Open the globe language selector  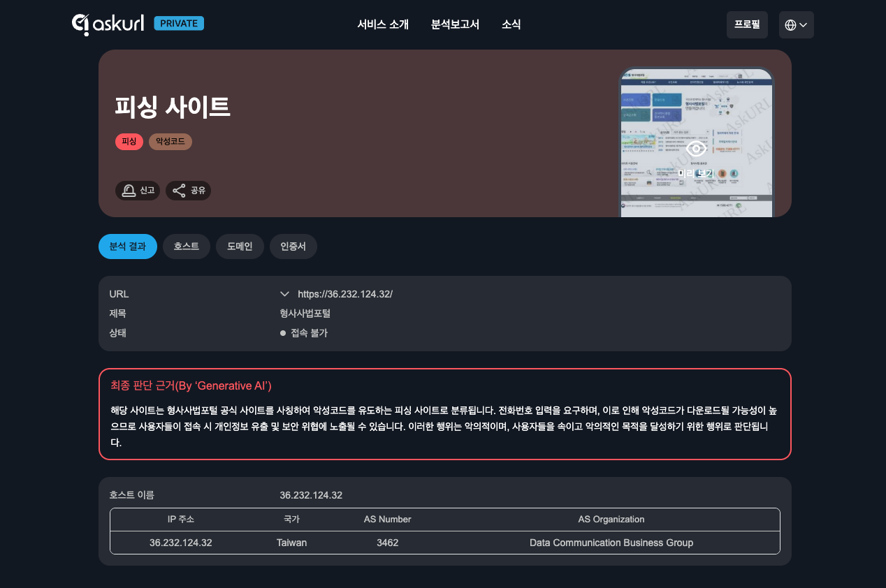click(796, 25)
